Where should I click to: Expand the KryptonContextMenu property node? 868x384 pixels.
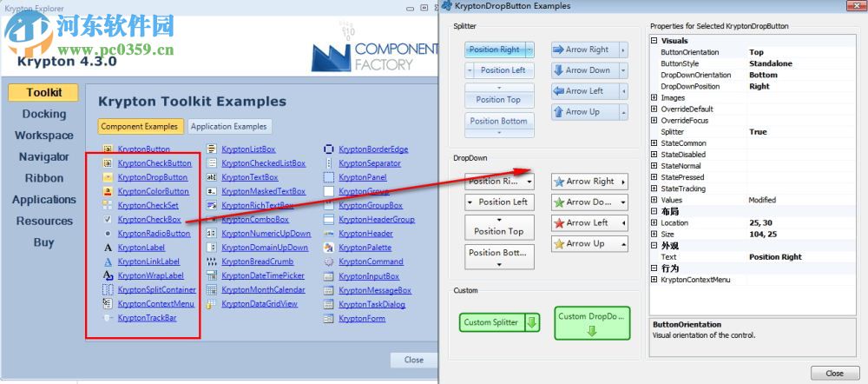(654, 280)
